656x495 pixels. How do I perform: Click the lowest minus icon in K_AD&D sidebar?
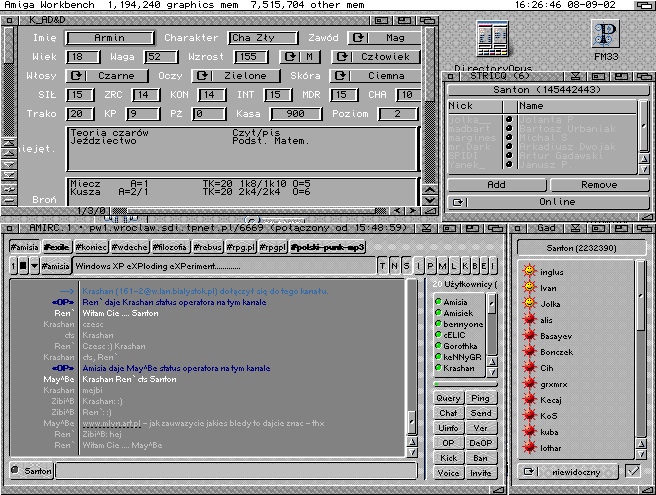coord(8,200)
